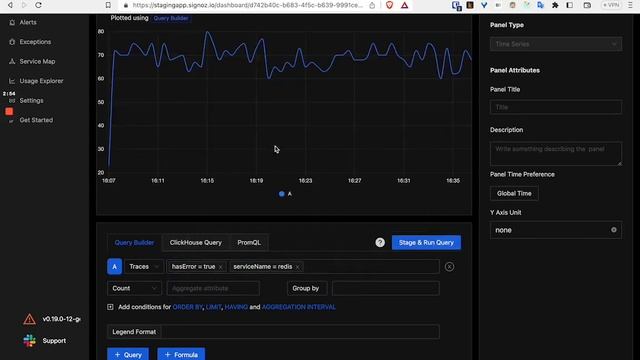Image resolution: width=640 pixels, height=360 pixels.
Task: Click the browser URL address bar
Action: tap(248, 5)
